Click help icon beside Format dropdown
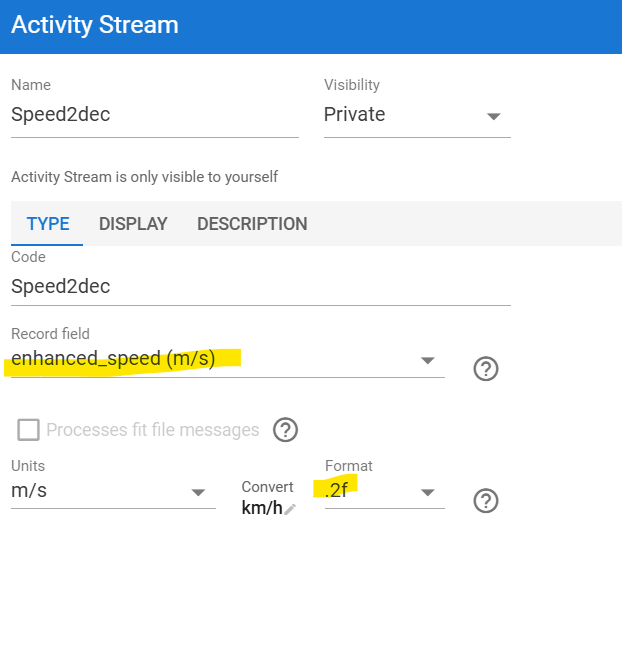Image resolution: width=622 pixels, height=657 pixels. (485, 500)
